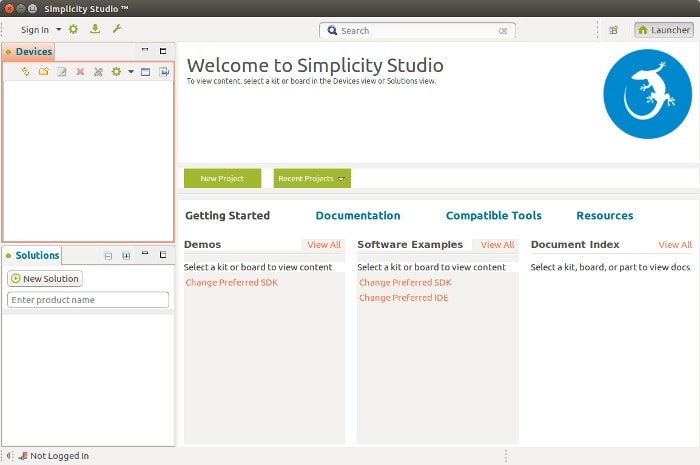This screenshot has height=465, width=700.
Task: Click the Change Preferred IDE link
Action: (404, 298)
